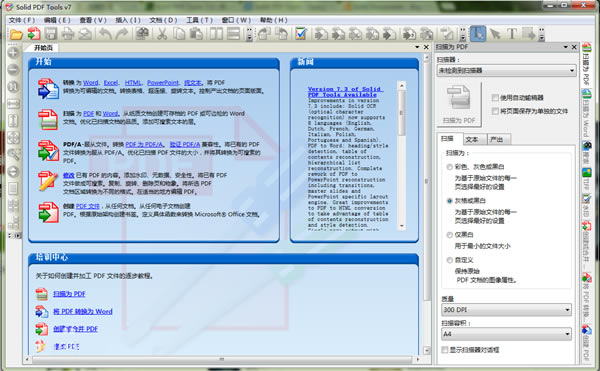Open the 将 PDF 转换为 Word tutorial link

[x=83, y=311]
